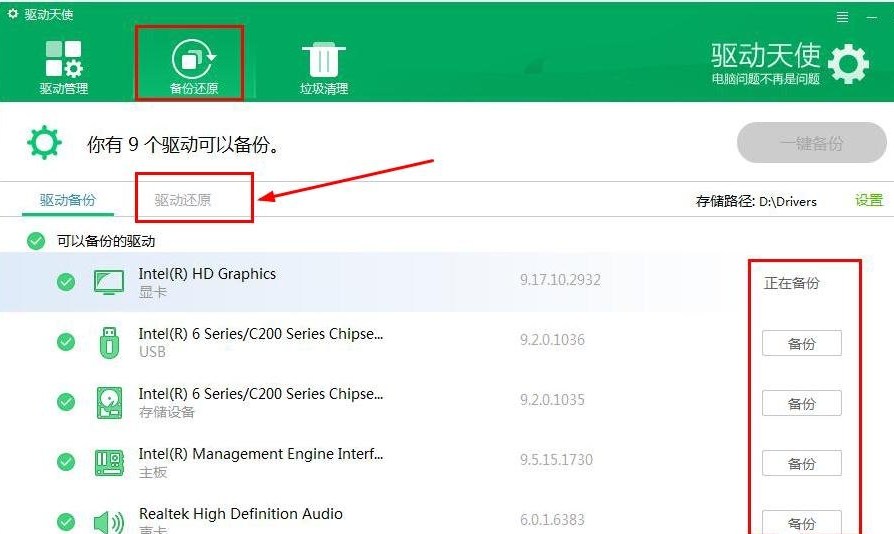Screen dimensions: 894x534
Task: Click version number 9.2.0.1036
Action: 552,340
